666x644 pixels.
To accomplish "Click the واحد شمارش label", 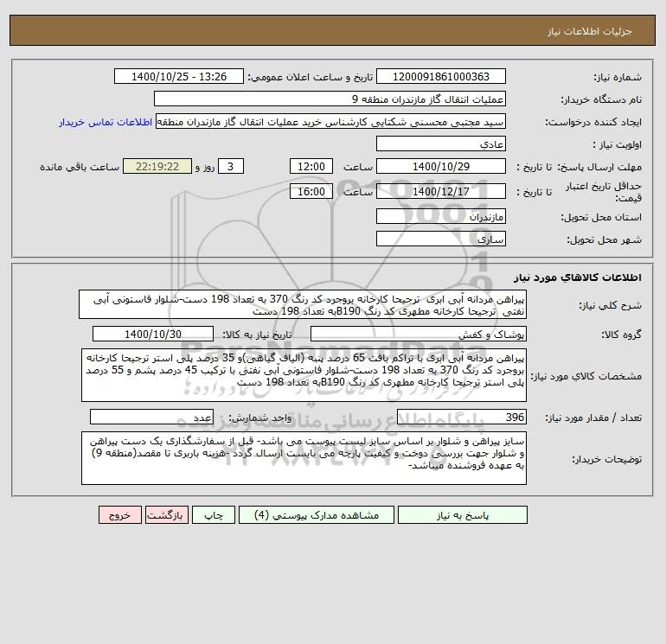I will point(260,418).
